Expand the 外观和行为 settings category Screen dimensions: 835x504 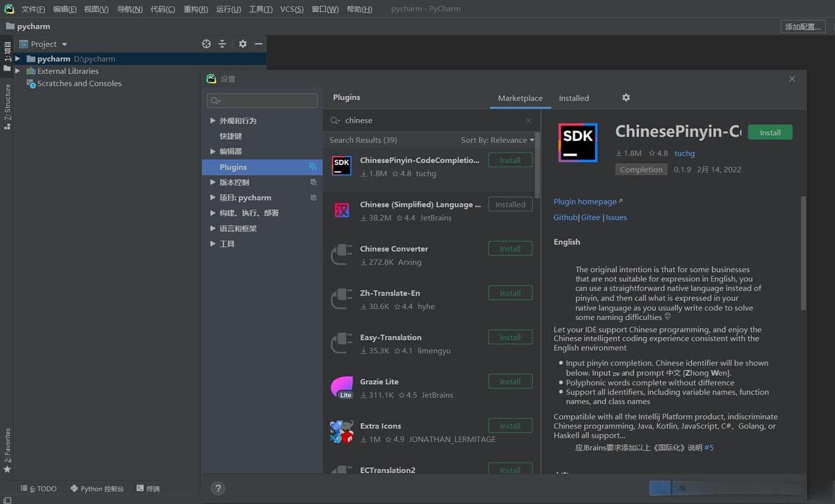213,121
